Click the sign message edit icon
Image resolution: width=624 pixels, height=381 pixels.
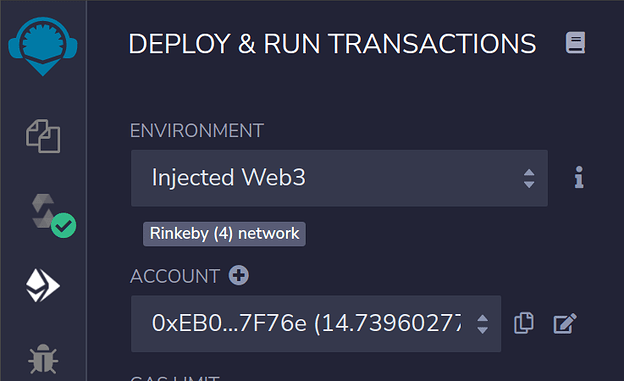(x=565, y=323)
